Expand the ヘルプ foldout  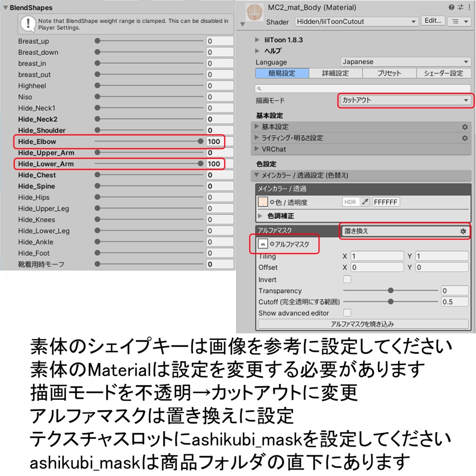[257, 51]
